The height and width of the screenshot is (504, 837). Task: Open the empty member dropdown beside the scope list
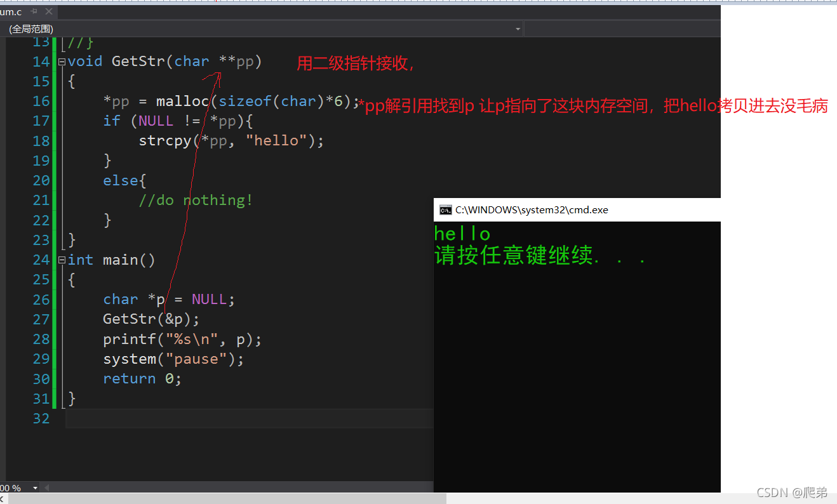pyautogui.click(x=622, y=29)
